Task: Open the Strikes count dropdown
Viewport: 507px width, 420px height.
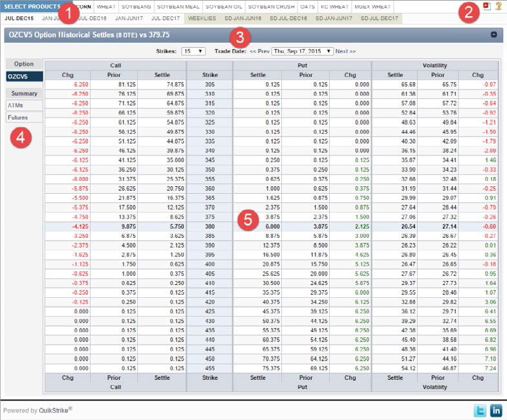Action: coord(193,51)
